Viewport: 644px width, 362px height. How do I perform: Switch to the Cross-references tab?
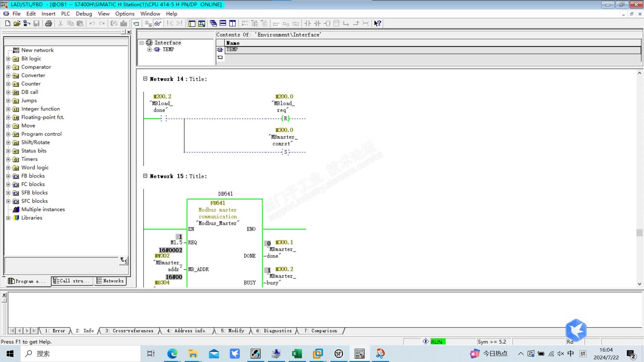[x=129, y=331]
